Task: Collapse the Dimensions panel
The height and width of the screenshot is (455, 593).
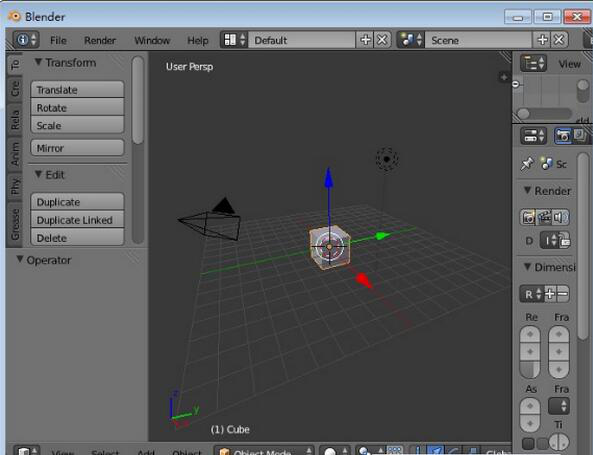Action: point(528,267)
